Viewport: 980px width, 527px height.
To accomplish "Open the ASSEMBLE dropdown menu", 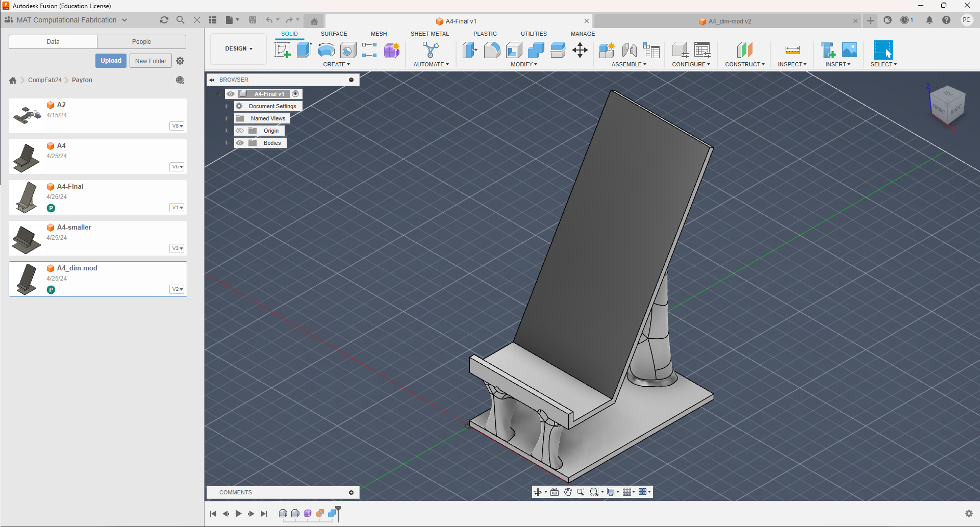I will [x=629, y=64].
